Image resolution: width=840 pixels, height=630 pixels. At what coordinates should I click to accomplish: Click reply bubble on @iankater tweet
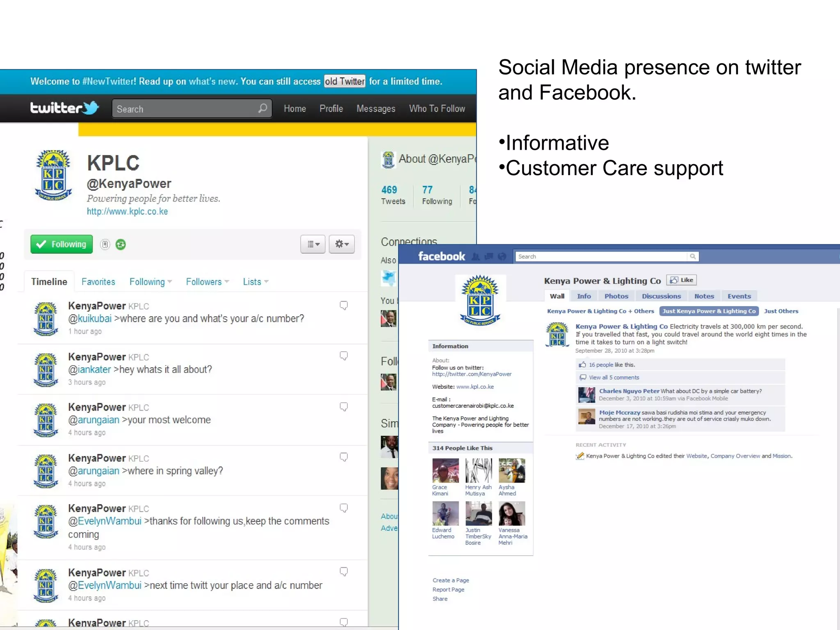(x=344, y=356)
